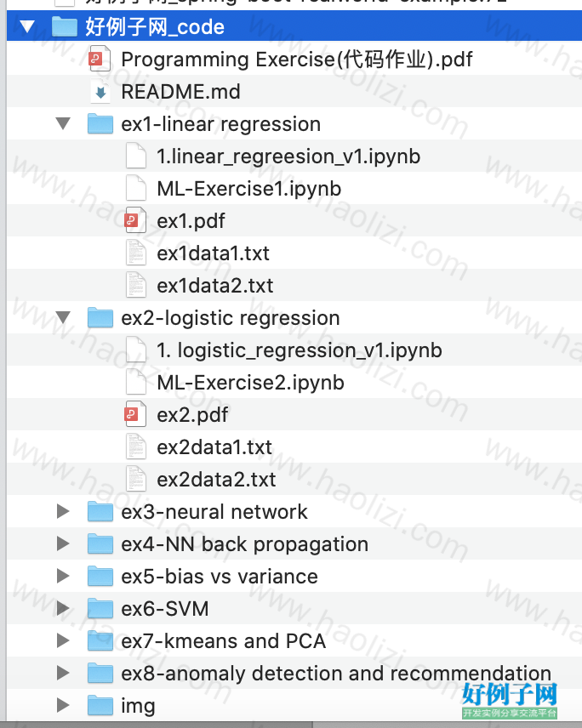Select ex4-NN back propagation folder name
The width and height of the screenshot is (582, 728).
tap(245, 544)
